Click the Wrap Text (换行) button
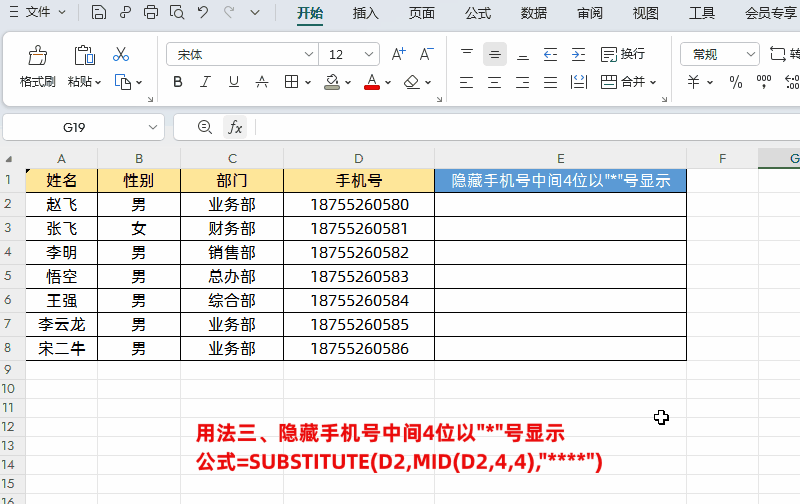This screenshot has height=504, width=800. pyautogui.click(x=623, y=54)
